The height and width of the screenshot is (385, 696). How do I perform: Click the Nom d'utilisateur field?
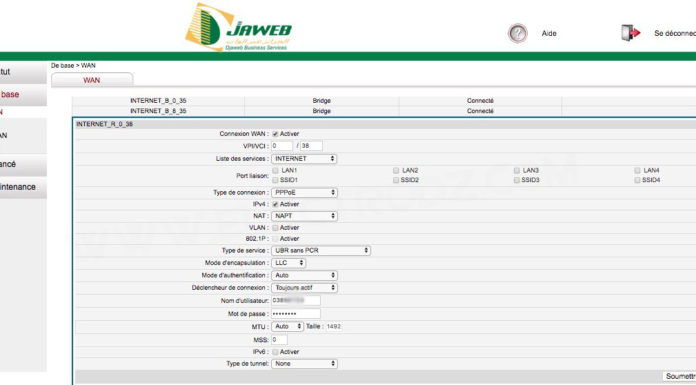point(296,301)
